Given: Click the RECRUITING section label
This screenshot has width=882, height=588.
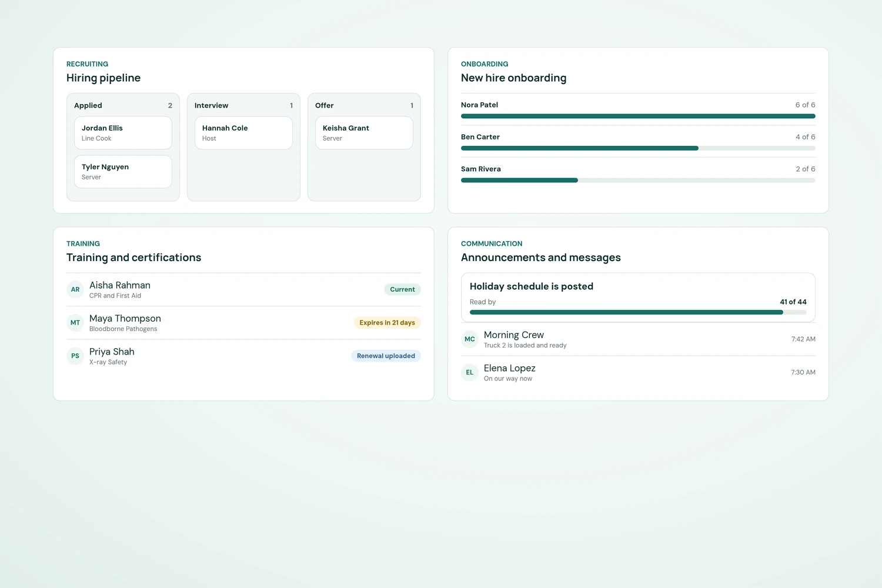Looking at the screenshot, I should 87,64.
